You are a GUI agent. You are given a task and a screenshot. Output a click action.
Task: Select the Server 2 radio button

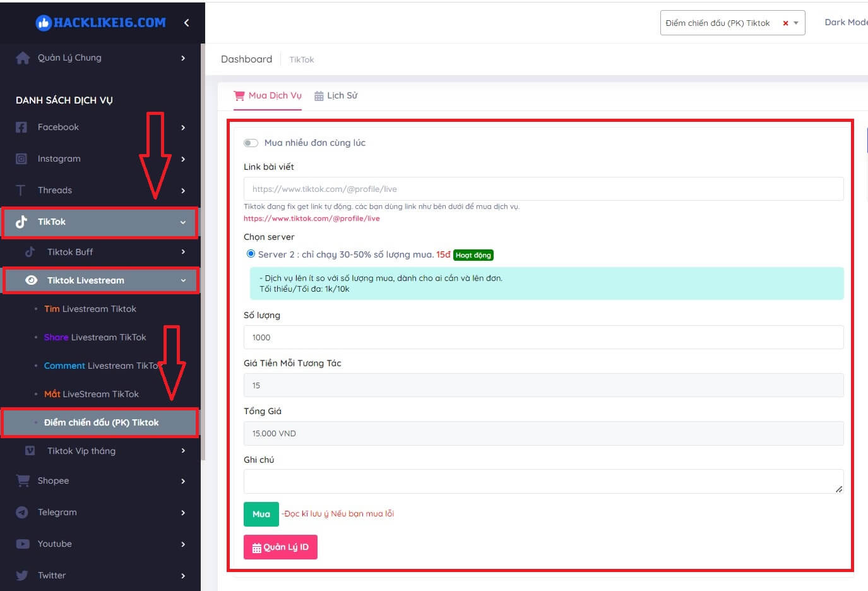click(x=250, y=254)
